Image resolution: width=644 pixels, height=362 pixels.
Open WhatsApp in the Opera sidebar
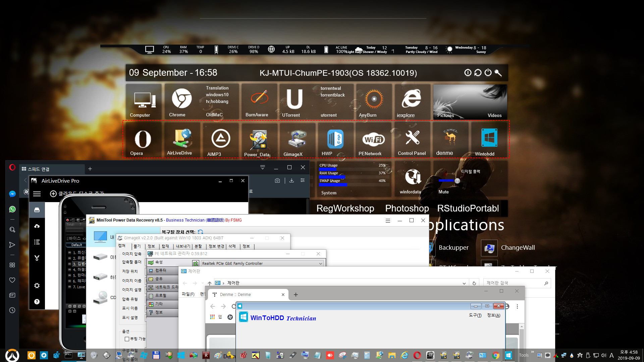coord(12,209)
